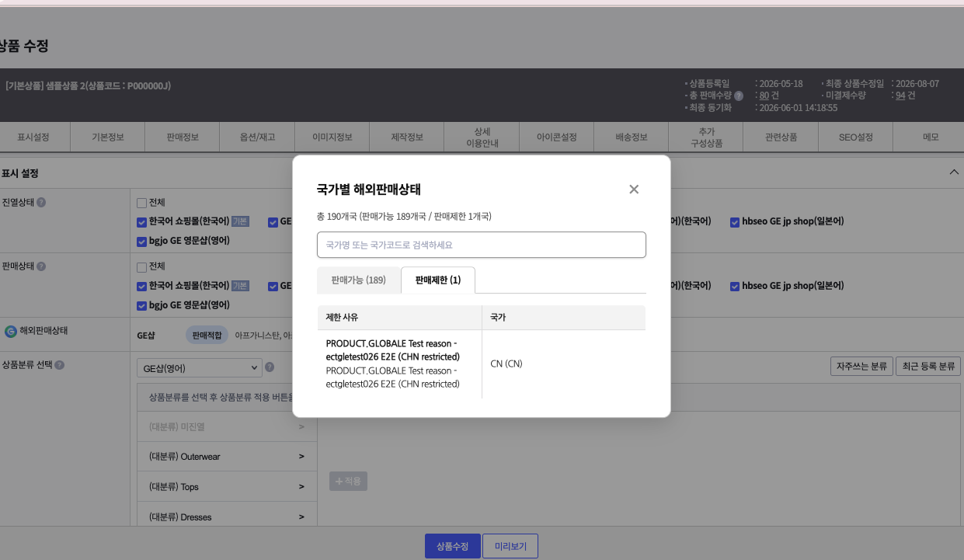Click 자주쓰는 분류 button
This screenshot has width=964, height=560.
click(x=862, y=366)
